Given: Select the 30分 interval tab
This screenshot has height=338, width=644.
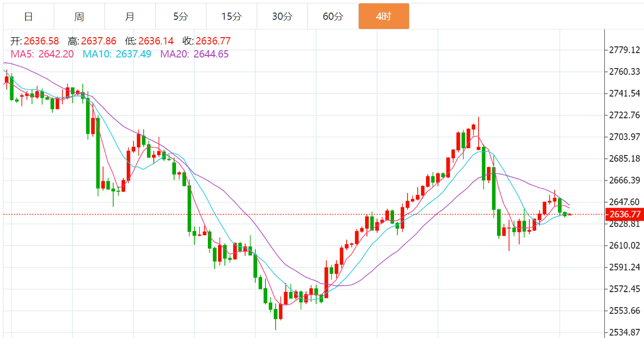Looking at the screenshot, I should click(x=282, y=16).
